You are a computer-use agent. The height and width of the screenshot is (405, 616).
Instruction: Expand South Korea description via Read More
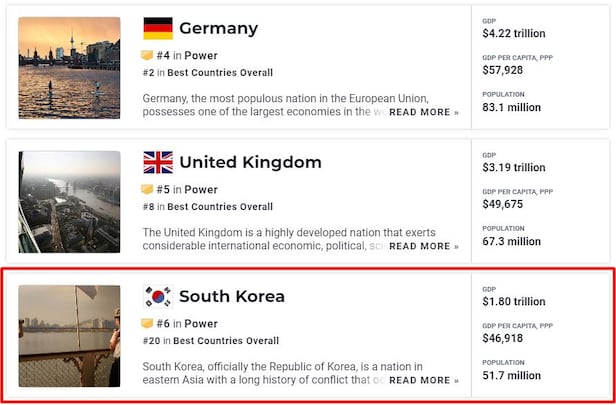pyautogui.click(x=424, y=380)
